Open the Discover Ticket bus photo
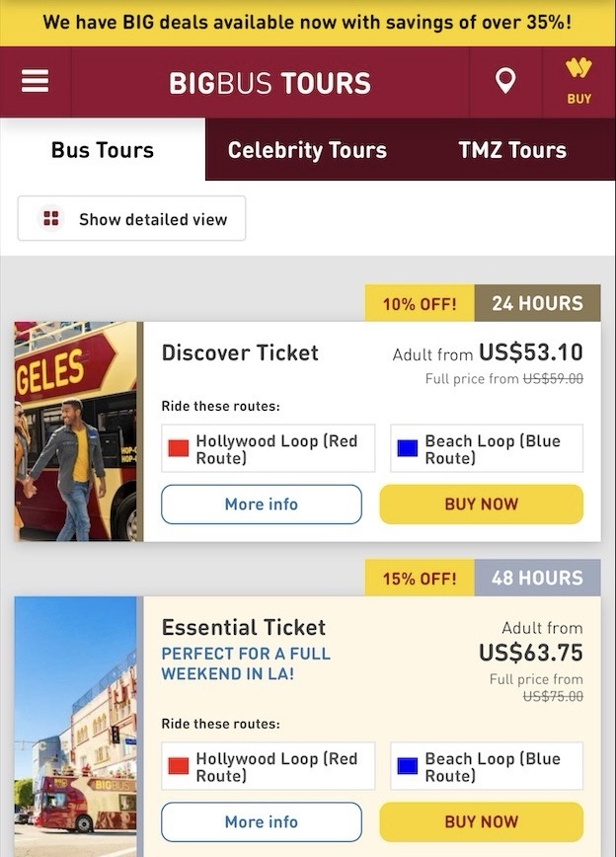Viewport: 616px width, 857px height. pos(78,431)
